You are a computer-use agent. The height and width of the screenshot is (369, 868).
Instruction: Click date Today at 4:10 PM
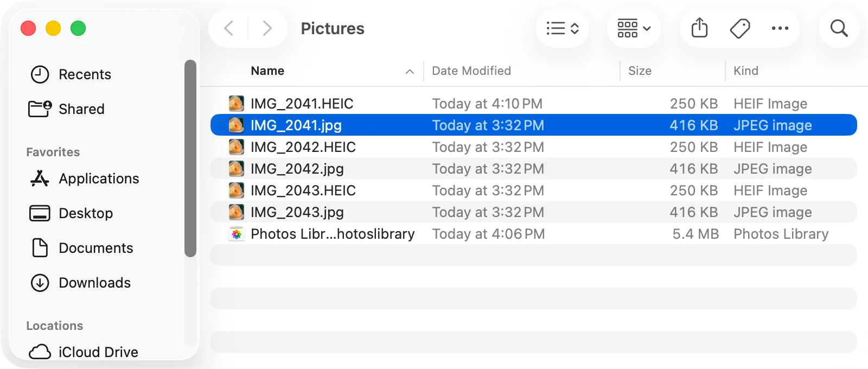click(x=487, y=104)
